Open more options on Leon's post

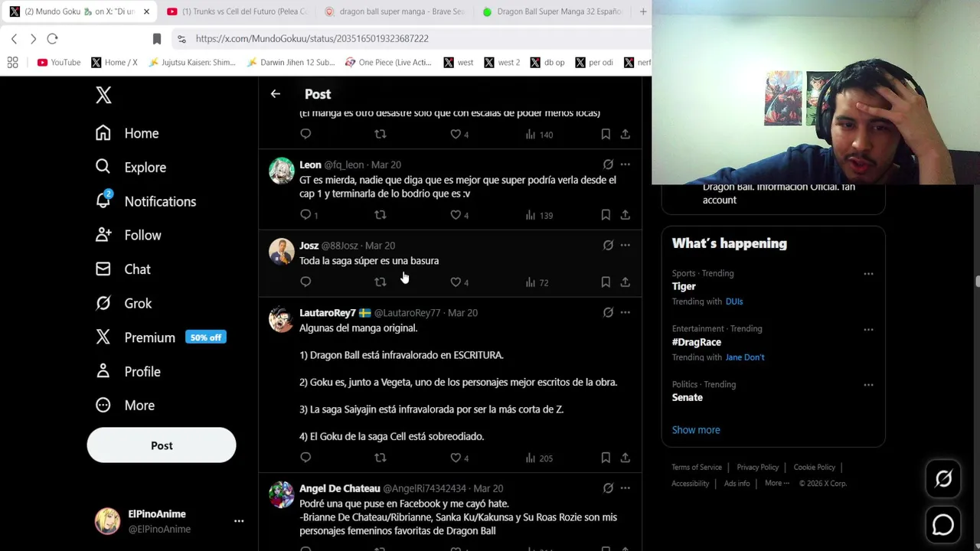coord(626,165)
